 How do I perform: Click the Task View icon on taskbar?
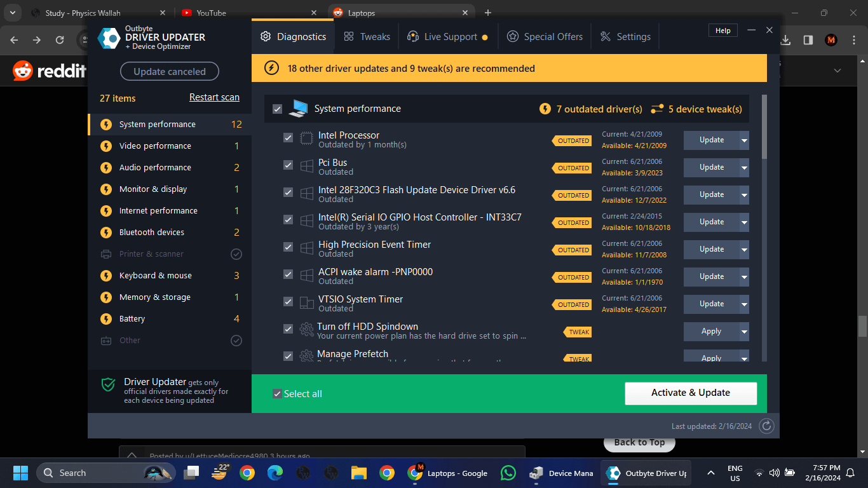tap(191, 473)
